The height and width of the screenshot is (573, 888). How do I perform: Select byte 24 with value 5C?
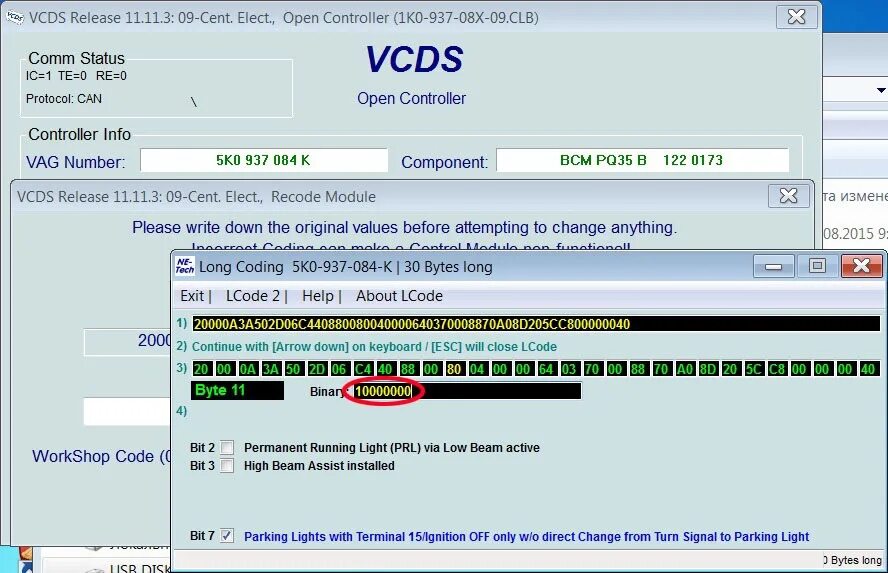[x=754, y=369]
